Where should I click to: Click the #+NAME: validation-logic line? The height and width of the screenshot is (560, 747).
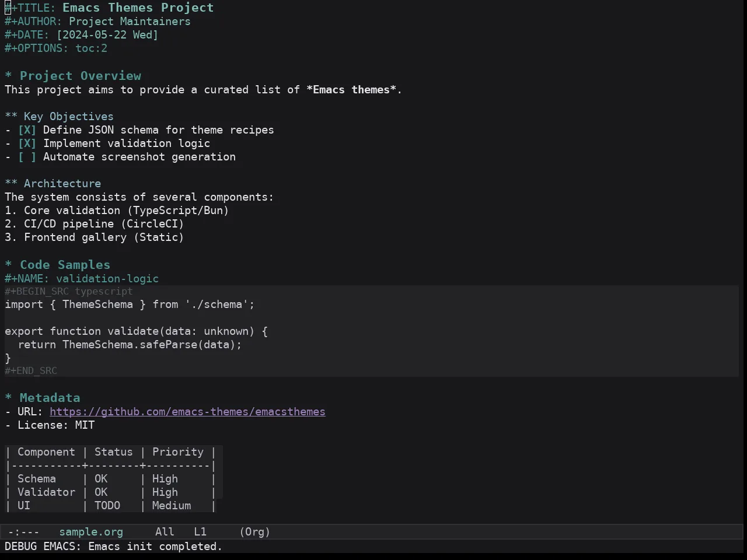click(82, 279)
